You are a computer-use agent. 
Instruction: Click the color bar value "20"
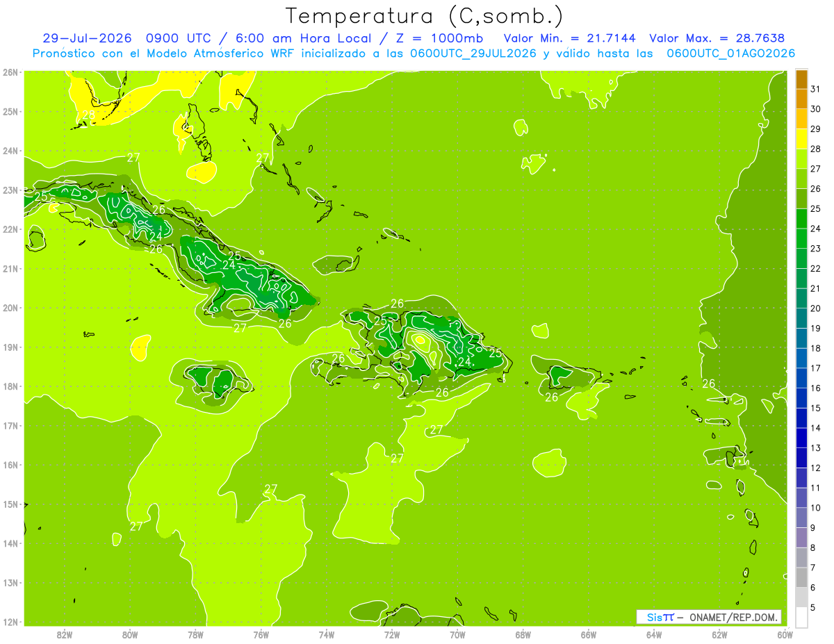815,308
